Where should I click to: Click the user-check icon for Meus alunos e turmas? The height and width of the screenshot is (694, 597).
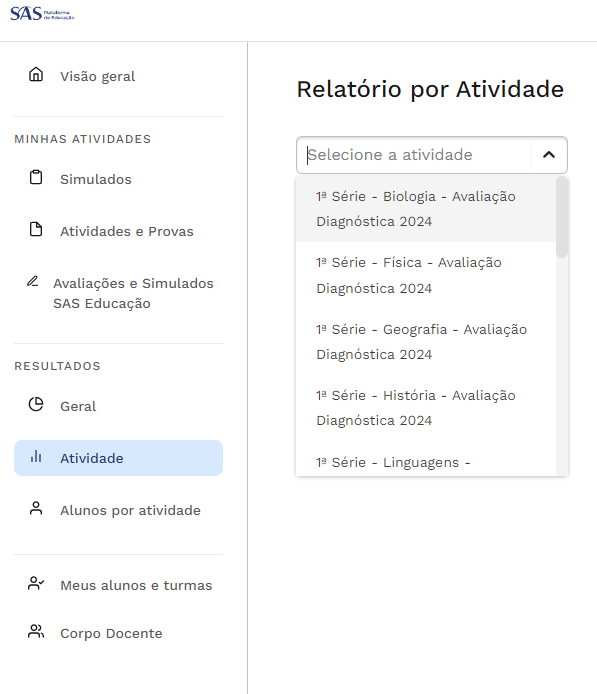click(36, 583)
